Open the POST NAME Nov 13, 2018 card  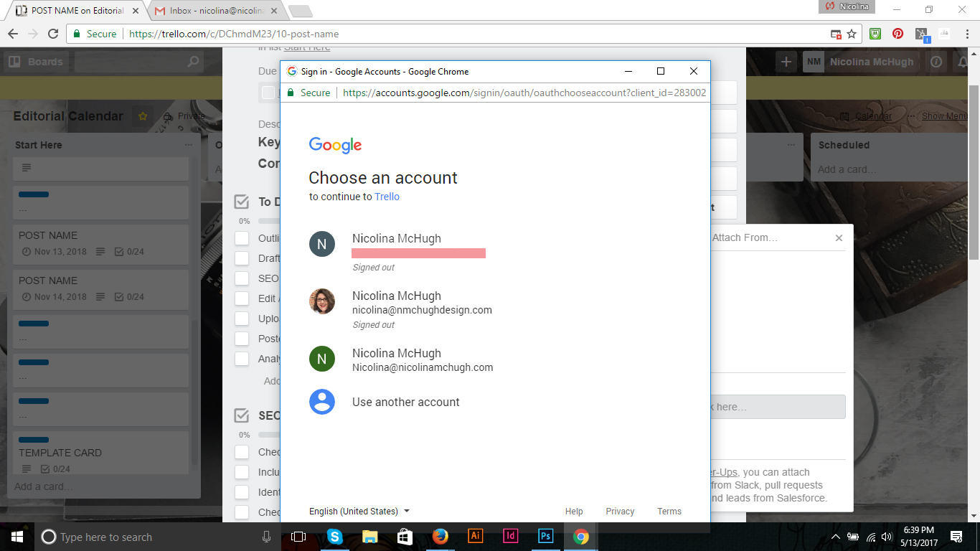pos(100,243)
